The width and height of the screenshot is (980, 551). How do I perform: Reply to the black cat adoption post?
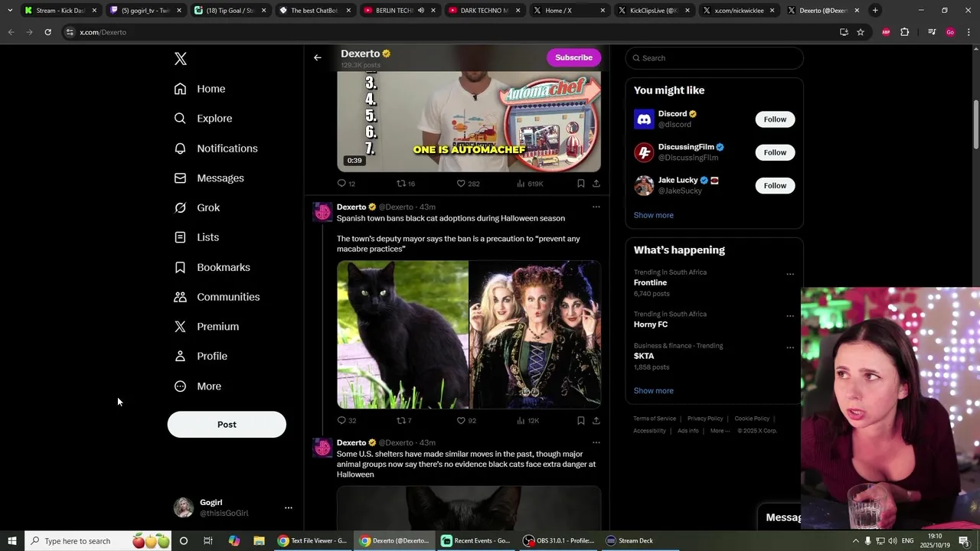tap(346, 420)
